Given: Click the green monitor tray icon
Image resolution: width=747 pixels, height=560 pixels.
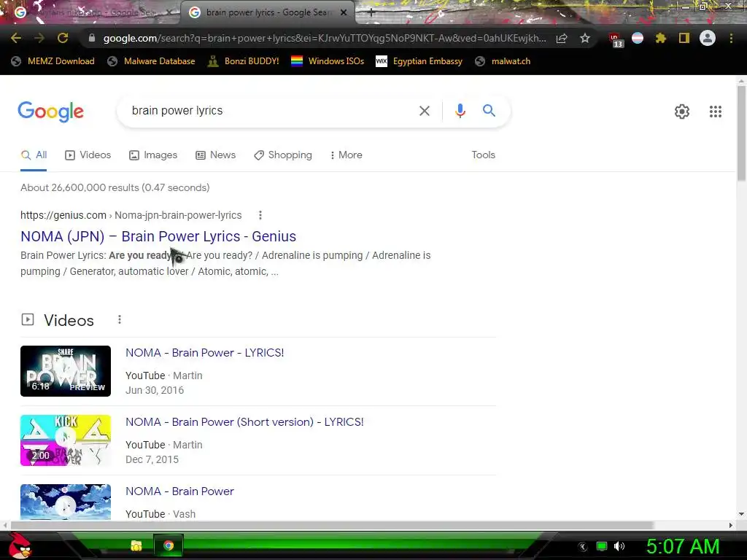Looking at the screenshot, I should point(602,546).
